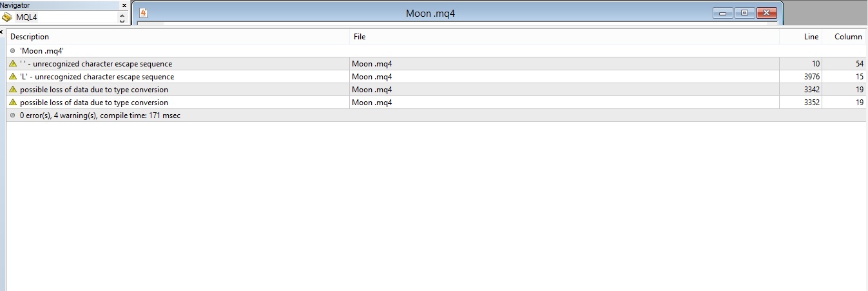Image resolution: width=868 pixels, height=291 pixels.
Task: Click warning icon on line 3342 conversion
Action: tap(13, 90)
